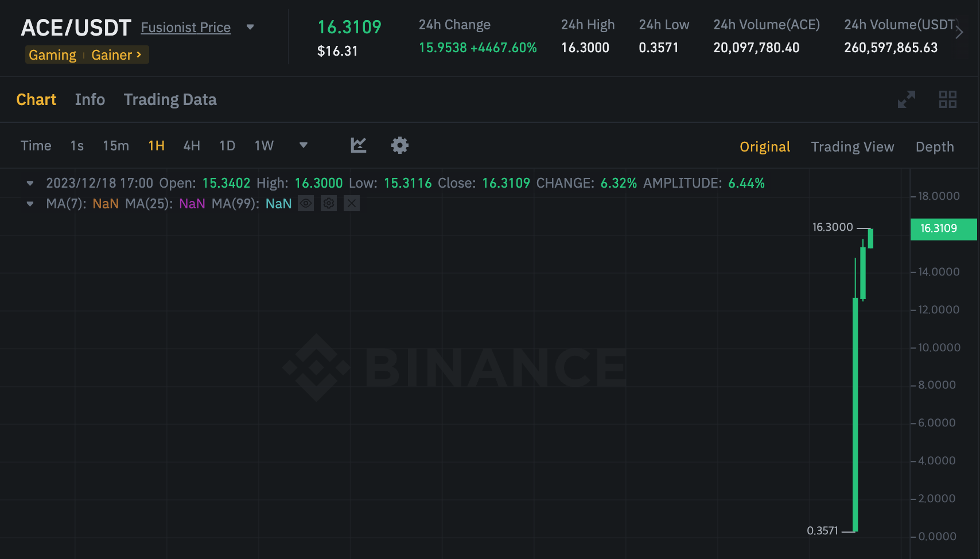Switch to Trading View chart mode
The height and width of the screenshot is (559, 980).
coord(852,147)
